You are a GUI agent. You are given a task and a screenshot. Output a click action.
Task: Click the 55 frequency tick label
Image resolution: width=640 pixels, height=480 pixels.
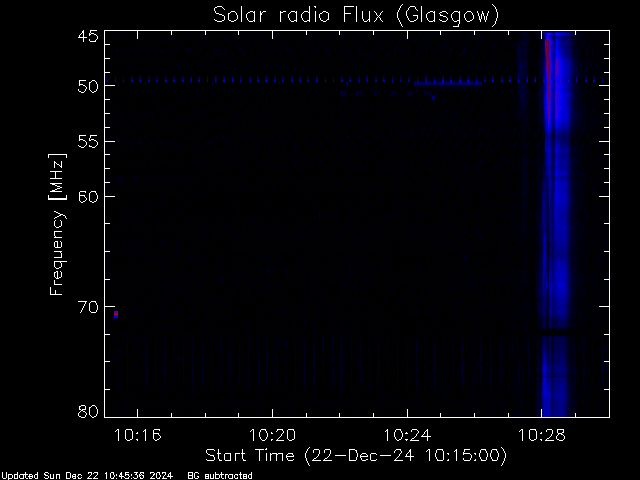click(x=88, y=142)
